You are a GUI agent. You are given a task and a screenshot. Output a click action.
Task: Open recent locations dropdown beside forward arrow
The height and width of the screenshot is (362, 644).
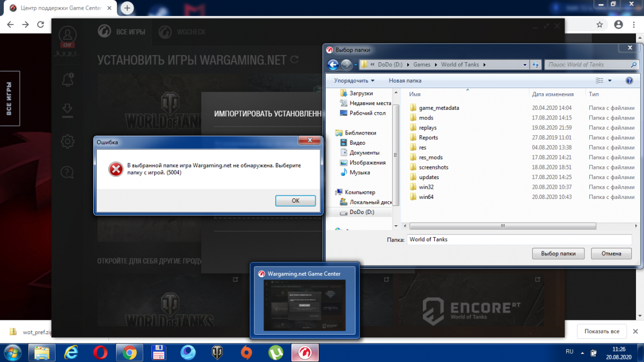coord(355,65)
